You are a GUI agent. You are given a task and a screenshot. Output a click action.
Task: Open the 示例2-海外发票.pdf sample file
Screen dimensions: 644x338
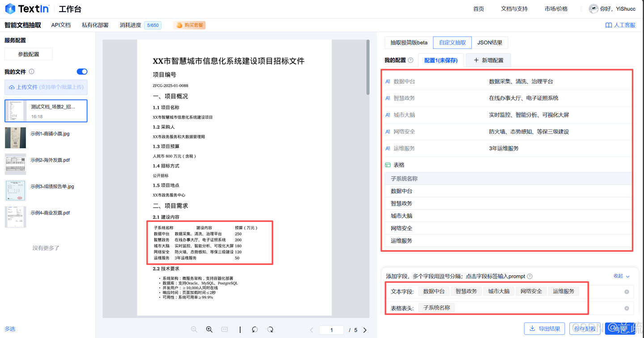point(46,164)
